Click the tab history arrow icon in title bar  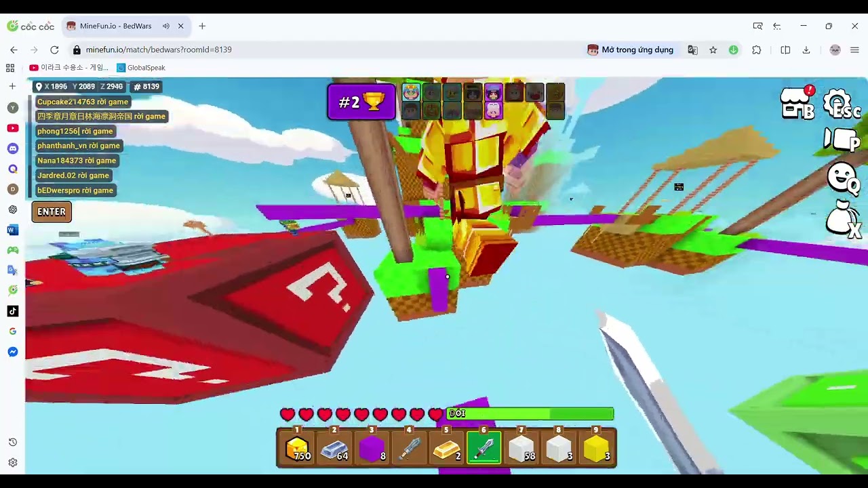coord(777,26)
